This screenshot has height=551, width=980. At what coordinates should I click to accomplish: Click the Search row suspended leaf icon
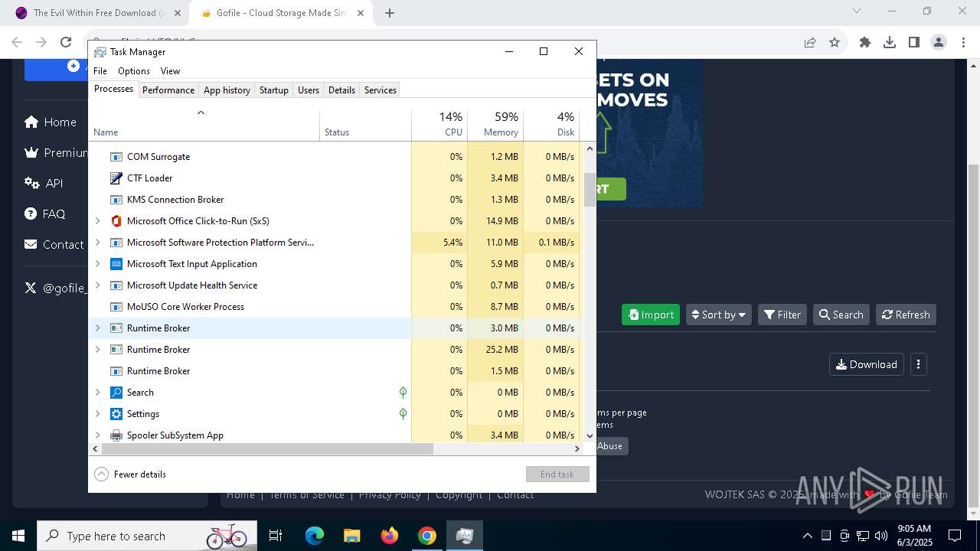(x=403, y=393)
